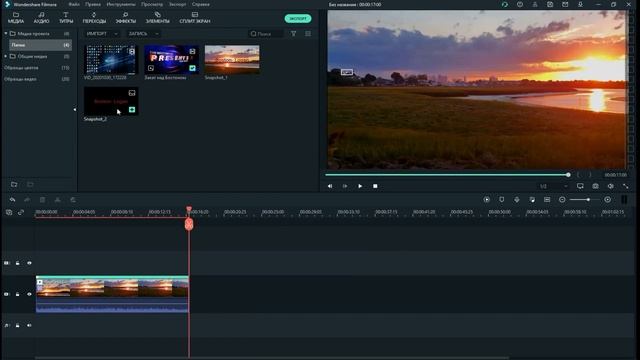Zoom out the timeline with minus

pos(562,200)
